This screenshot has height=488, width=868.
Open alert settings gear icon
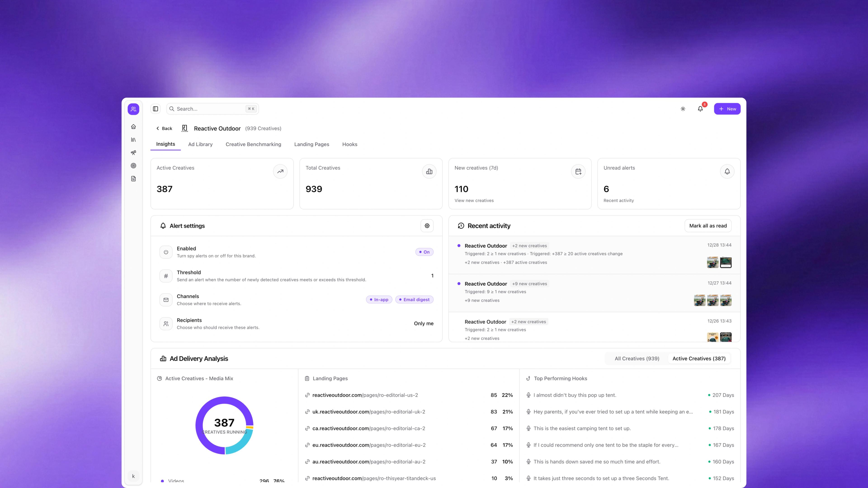point(427,226)
